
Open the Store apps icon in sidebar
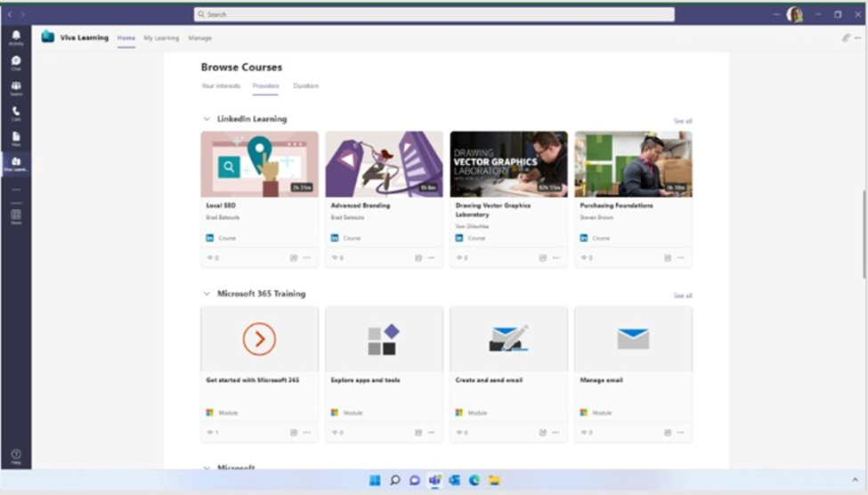16,216
